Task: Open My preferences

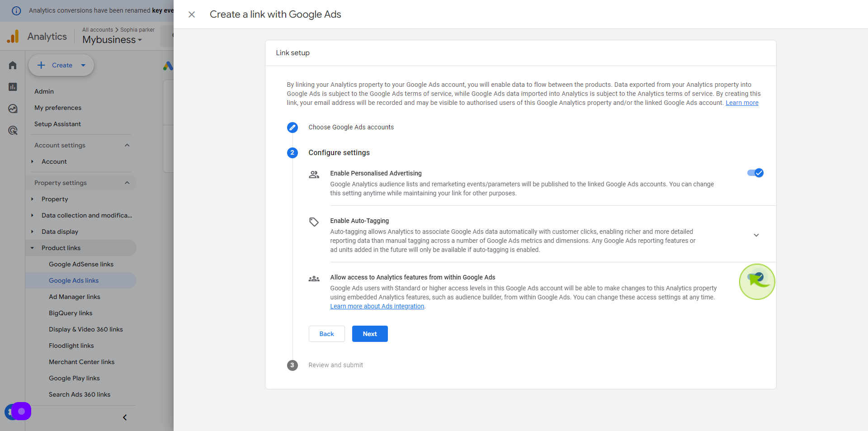Action: pyautogui.click(x=58, y=108)
